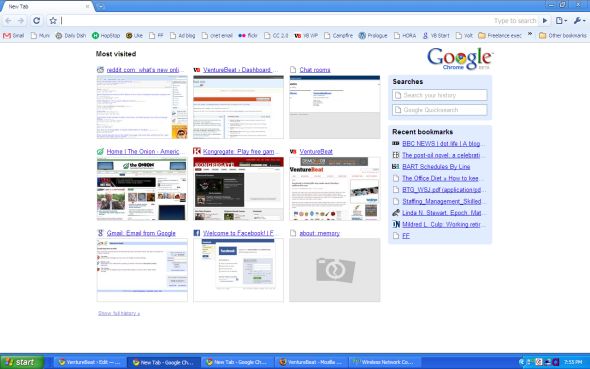Open BART Schedules By Line bookmark link
Image resolution: width=590 pixels, height=369 pixels.
[x=436, y=167]
